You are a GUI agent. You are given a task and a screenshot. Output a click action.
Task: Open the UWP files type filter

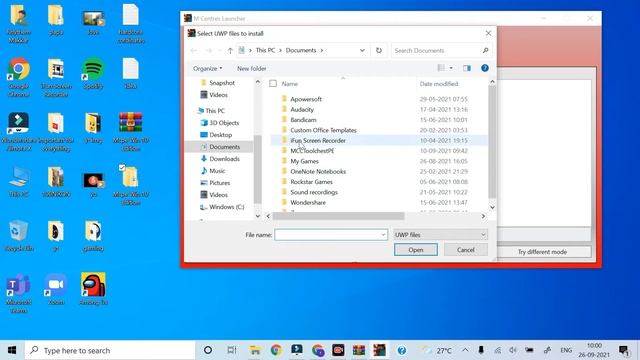pyautogui.click(x=440, y=235)
